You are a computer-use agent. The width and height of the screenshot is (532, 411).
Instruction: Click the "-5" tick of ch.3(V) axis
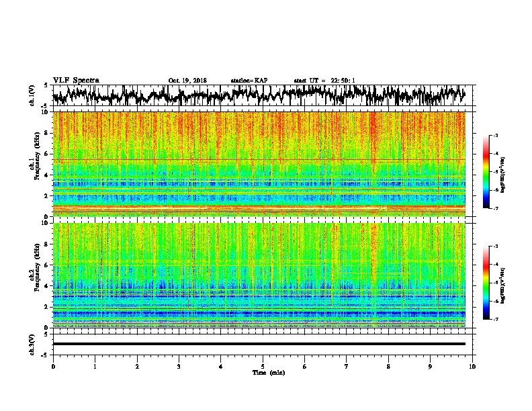click(x=44, y=355)
